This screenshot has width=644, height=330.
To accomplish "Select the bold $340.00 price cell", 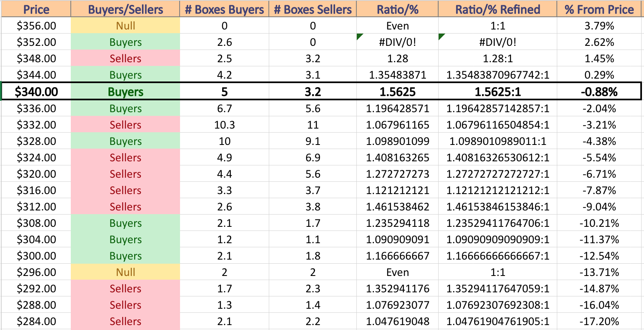I will point(36,92).
